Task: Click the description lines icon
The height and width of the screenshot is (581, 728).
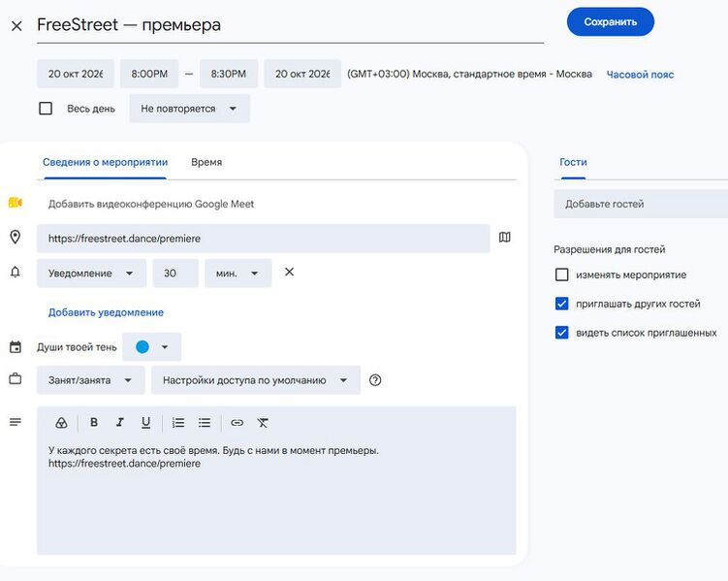Action: 16,422
